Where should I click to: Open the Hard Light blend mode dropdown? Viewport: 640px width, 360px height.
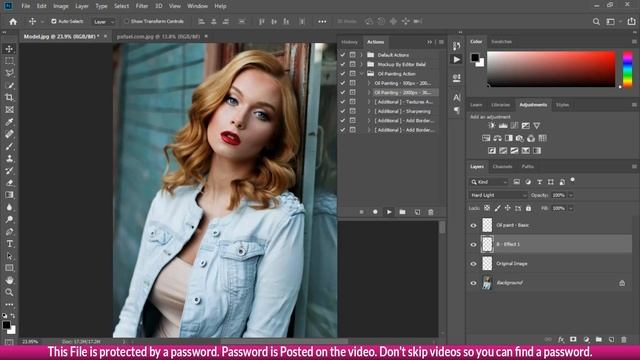point(498,196)
